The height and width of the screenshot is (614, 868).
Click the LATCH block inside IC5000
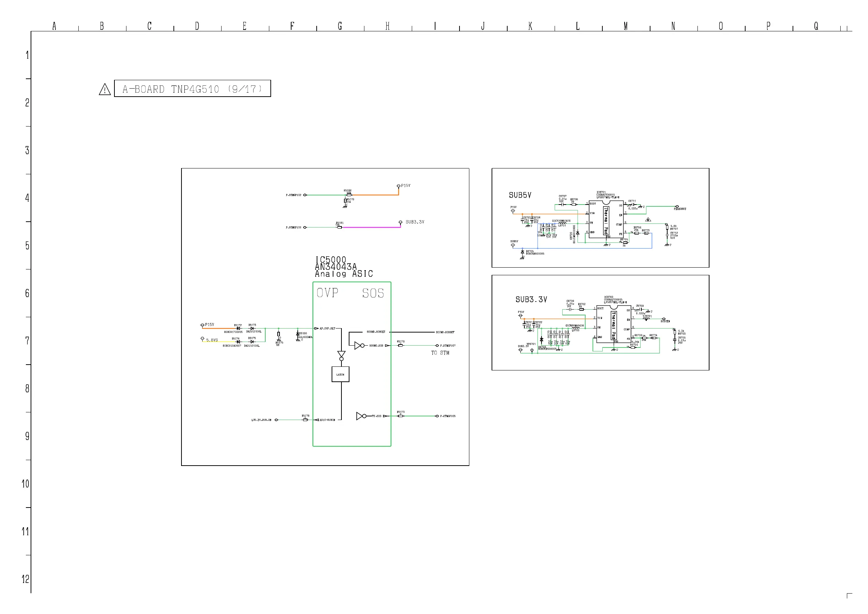click(340, 374)
